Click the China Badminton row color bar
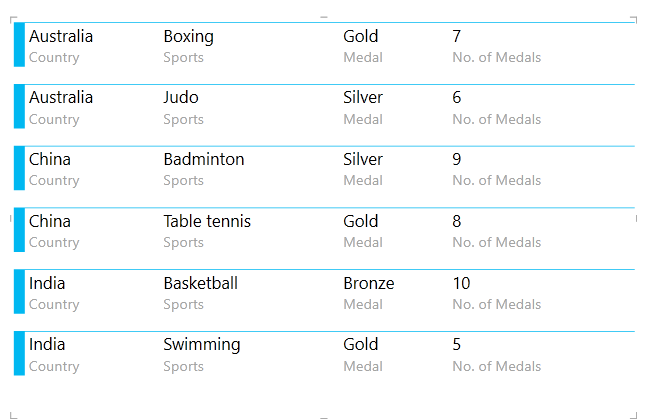The width and height of the screenshot is (647, 420). point(19,168)
